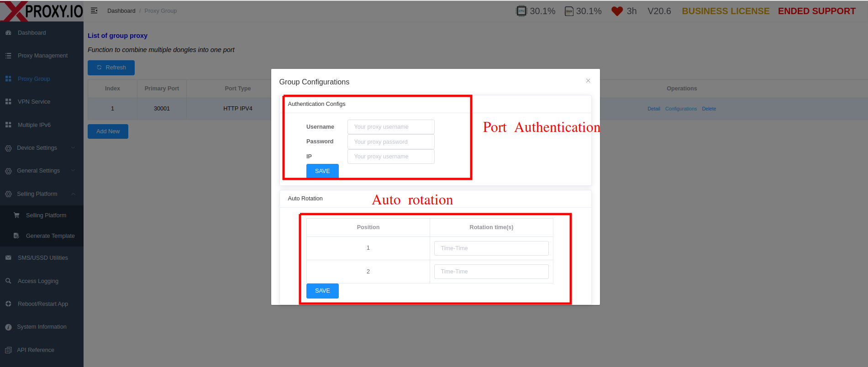868x367 pixels.
Task: Close the Group Configurations dialog
Action: pyautogui.click(x=588, y=81)
